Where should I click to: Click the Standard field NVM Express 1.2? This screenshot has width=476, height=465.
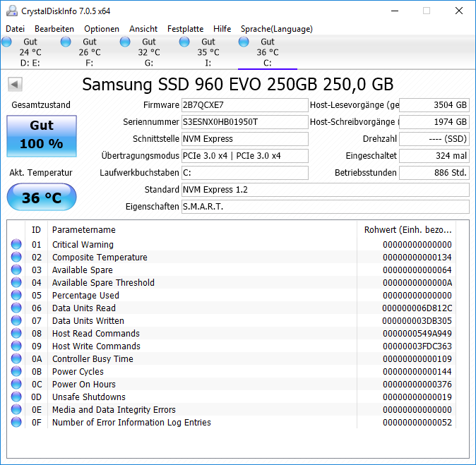(x=326, y=190)
